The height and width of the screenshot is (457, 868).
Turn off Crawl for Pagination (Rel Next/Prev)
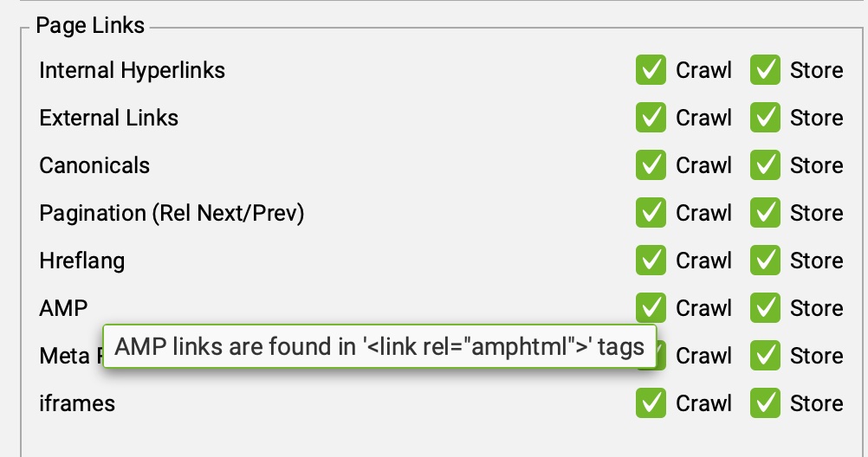[x=651, y=213]
